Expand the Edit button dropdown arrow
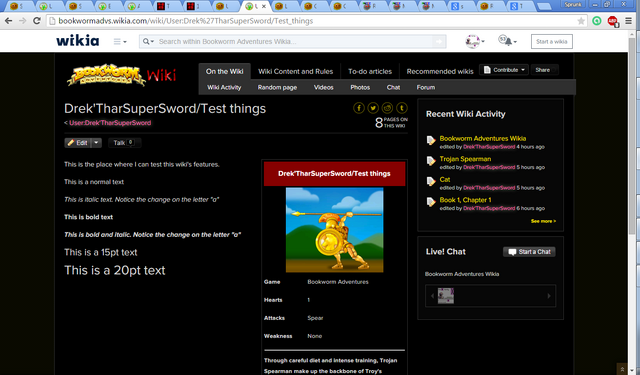This screenshot has width=640, height=375. [x=96, y=143]
